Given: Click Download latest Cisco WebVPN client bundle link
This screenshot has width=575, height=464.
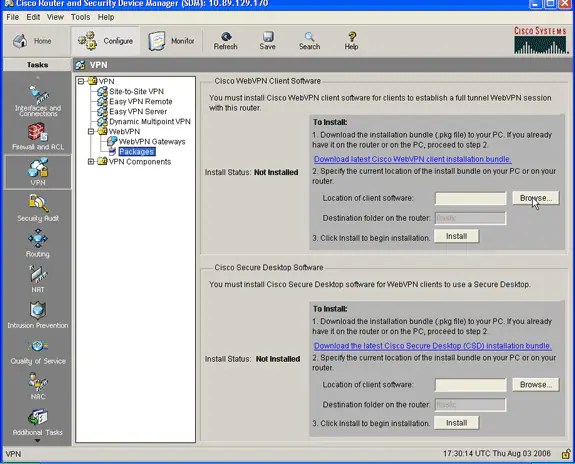Looking at the screenshot, I should (413, 159).
